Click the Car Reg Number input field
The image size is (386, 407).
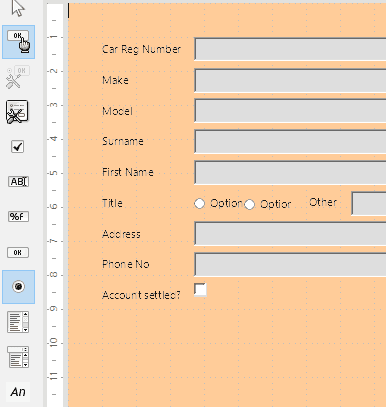(290, 49)
